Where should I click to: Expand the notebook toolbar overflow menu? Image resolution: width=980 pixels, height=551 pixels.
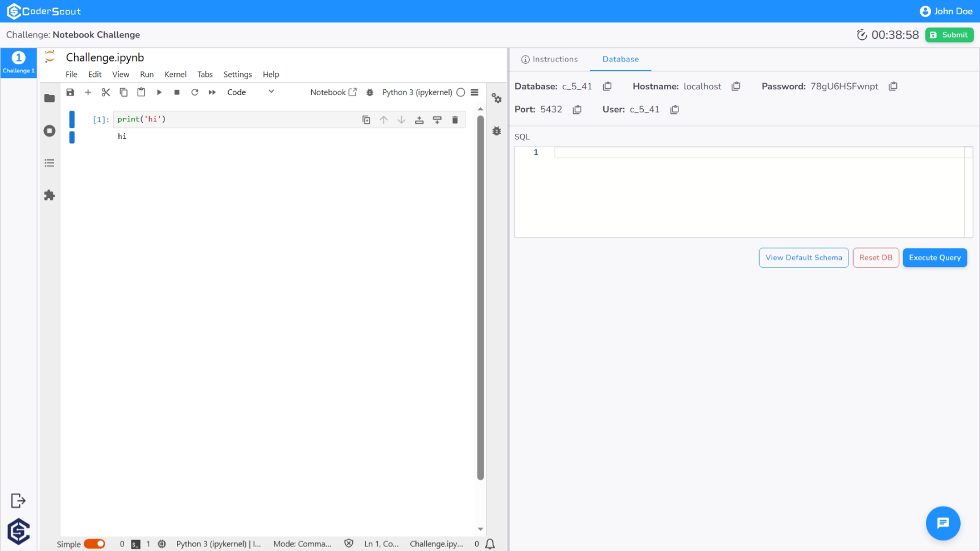point(475,92)
